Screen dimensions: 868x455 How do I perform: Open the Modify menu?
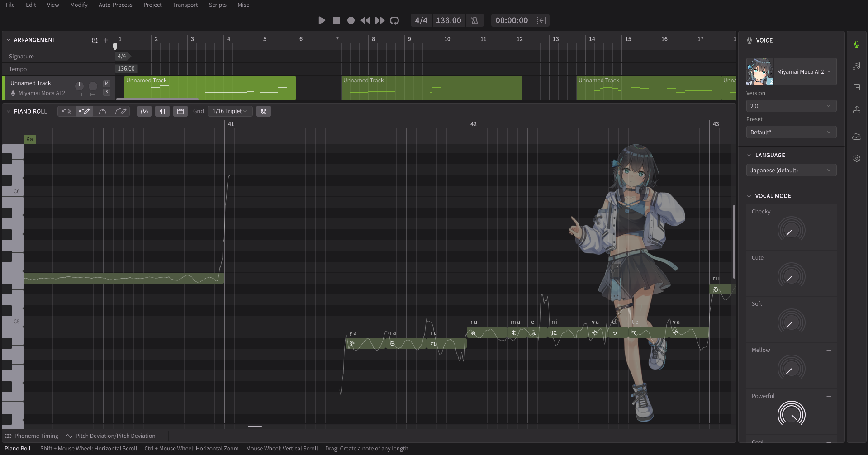click(x=79, y=5)
